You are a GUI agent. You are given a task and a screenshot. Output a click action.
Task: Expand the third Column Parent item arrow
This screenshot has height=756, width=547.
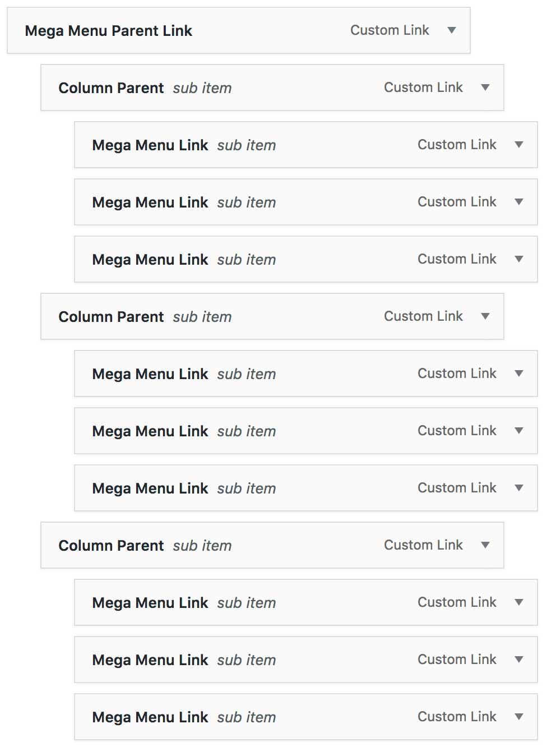(485, 545)
